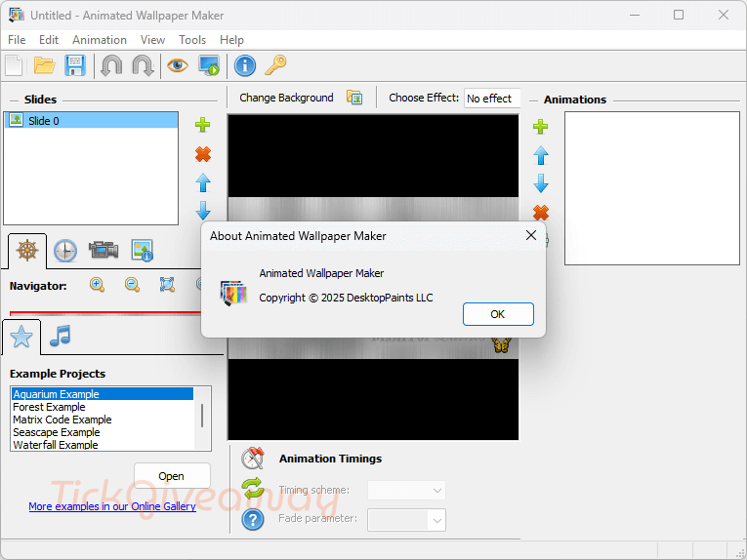This screenshot has height=560, width=747.
Task: Open More examples in our Online Gallery link
Action: [x=112, y=506]
